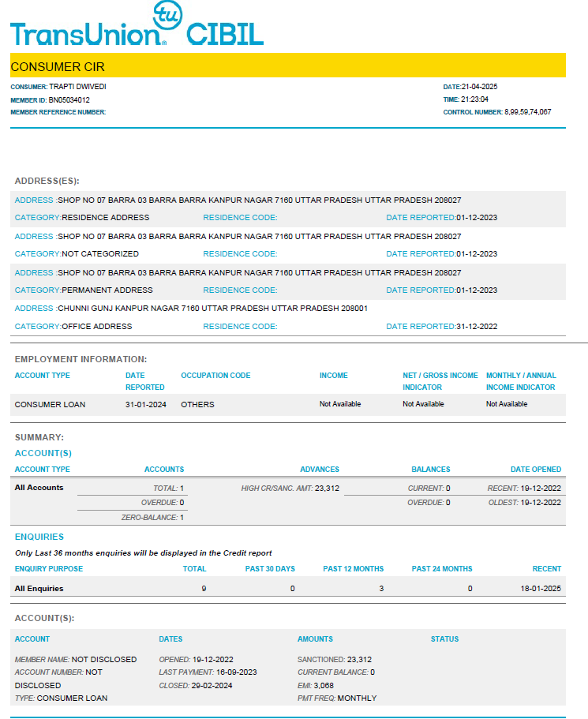
Task: Click PAST 12 MONTHS column header
Action: click(x=353, y=568)
